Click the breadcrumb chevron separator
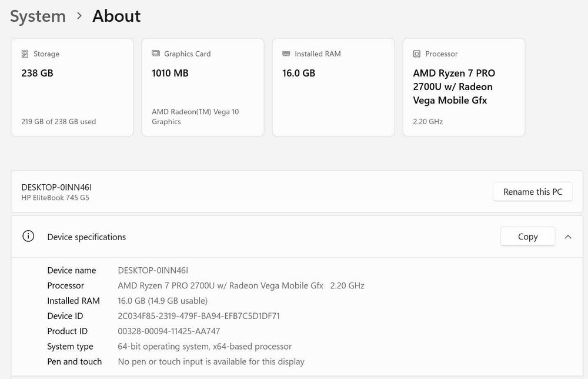The height and width of the screenshot is (379, 588). (x=79, y=16)
